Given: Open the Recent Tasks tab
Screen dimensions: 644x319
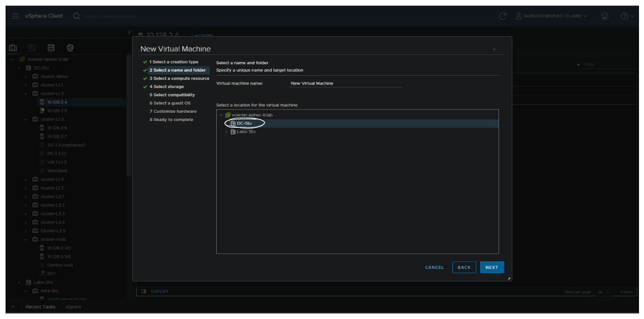Looking at the screenshot, I should click(40, 307).
